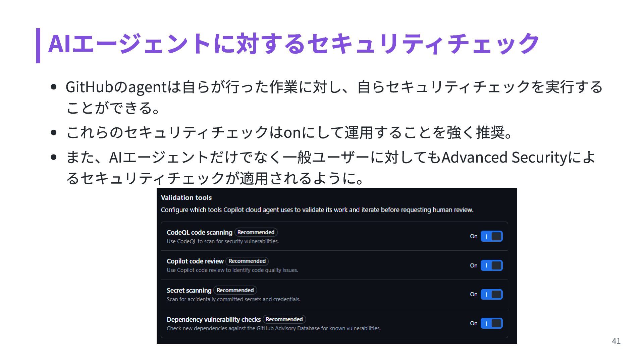This screenshot has height=362, width=644.
Task: Select the Secret scanning label
Action: pos(189,290)
